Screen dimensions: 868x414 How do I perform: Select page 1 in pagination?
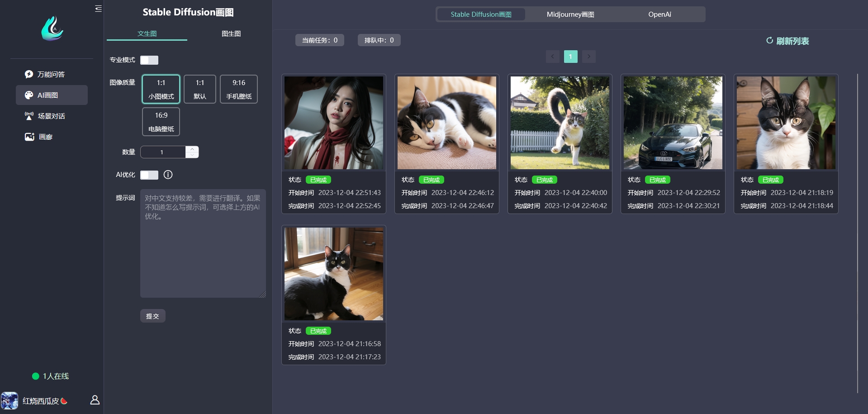click(571, 57)
